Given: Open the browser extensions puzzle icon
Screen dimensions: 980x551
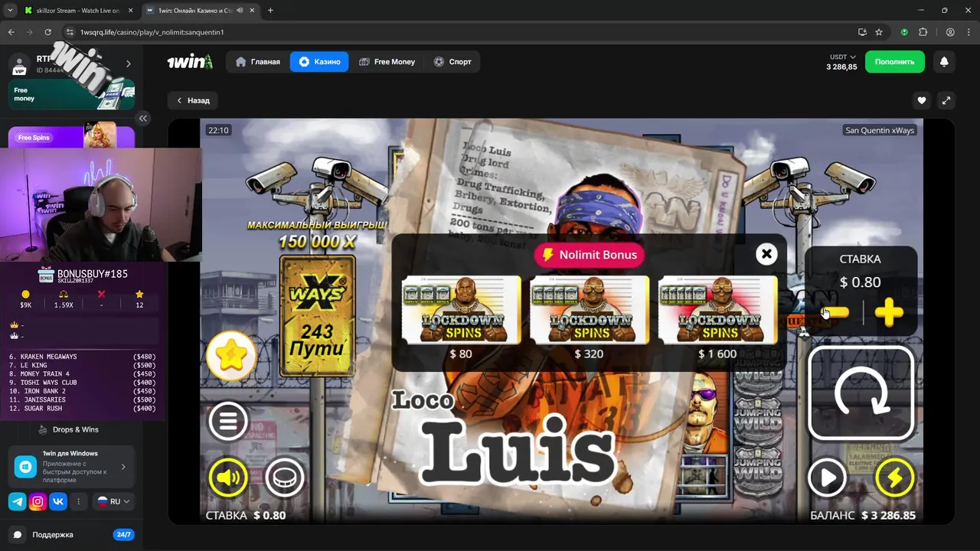Looking at the screenshot, I should [x=923, y=32].
